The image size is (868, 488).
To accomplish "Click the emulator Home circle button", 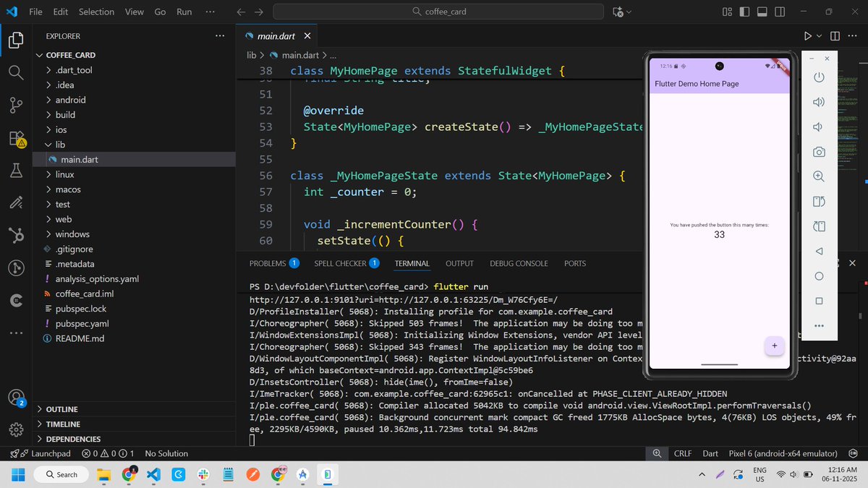I will coord(819,276).
